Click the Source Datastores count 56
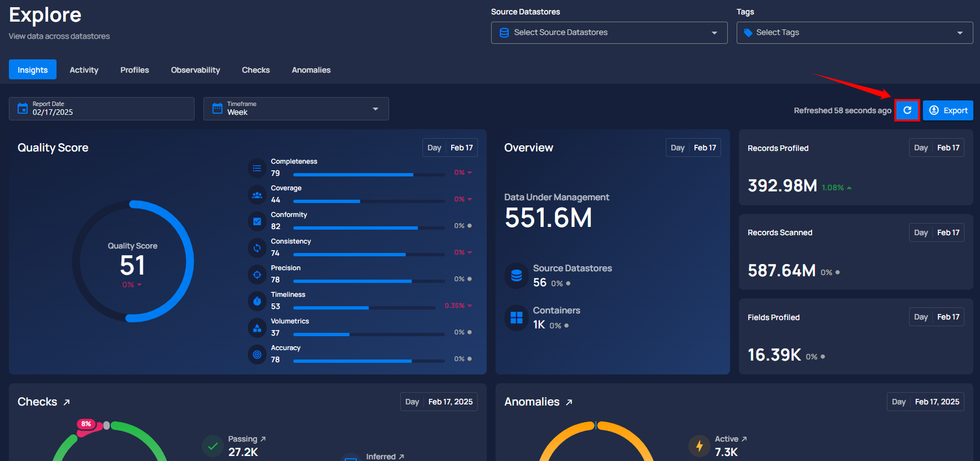Viewport: 980px width, 461px height. [540, 282]
